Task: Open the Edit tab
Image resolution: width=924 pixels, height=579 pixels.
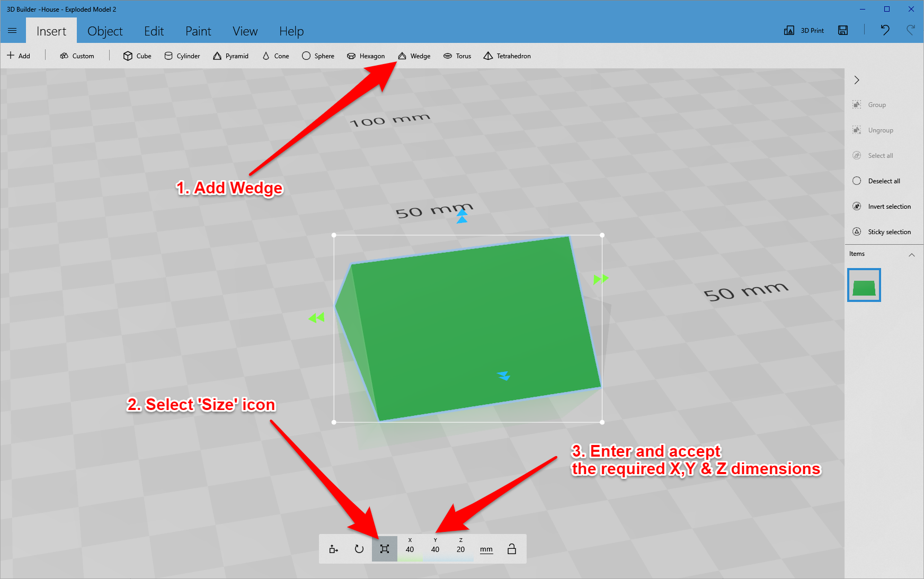Action: [154, 31]
